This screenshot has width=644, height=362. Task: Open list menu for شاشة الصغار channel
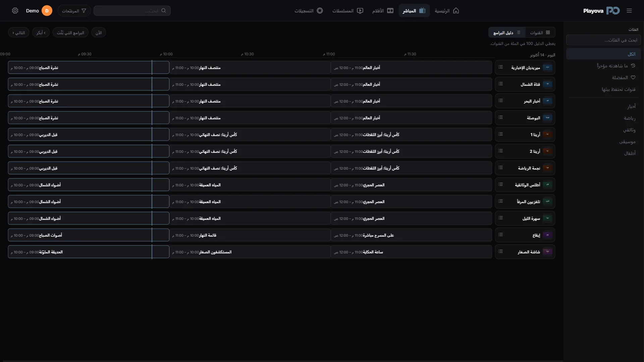[x=500, y=252]
